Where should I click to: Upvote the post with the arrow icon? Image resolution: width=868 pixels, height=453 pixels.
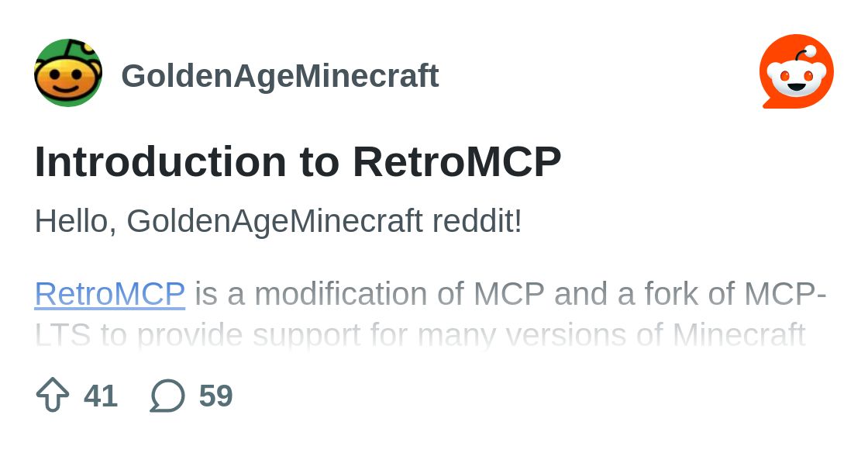(53, 395)
